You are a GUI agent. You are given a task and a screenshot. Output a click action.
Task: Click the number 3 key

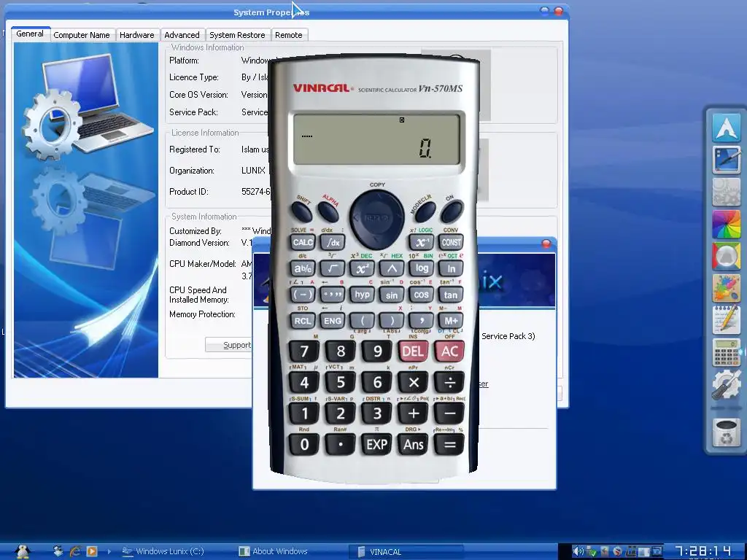coord(377,413)
